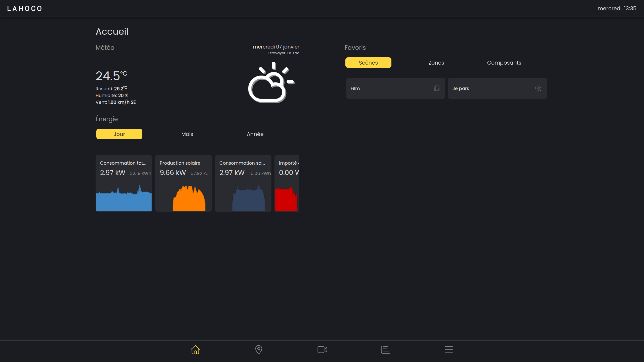Click the LAHOCO logo
Screen dimensions: 644x362
click(x=25, y=9)
